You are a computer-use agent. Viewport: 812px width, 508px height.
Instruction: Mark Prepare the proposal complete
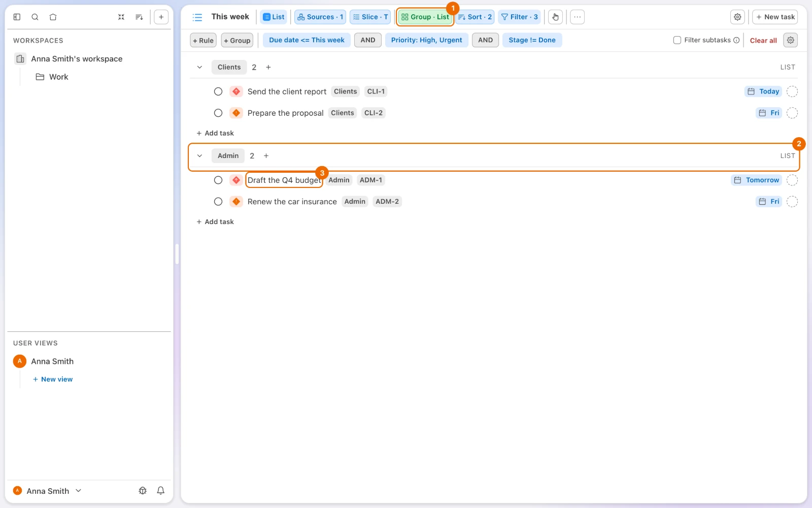pos(218,113)
